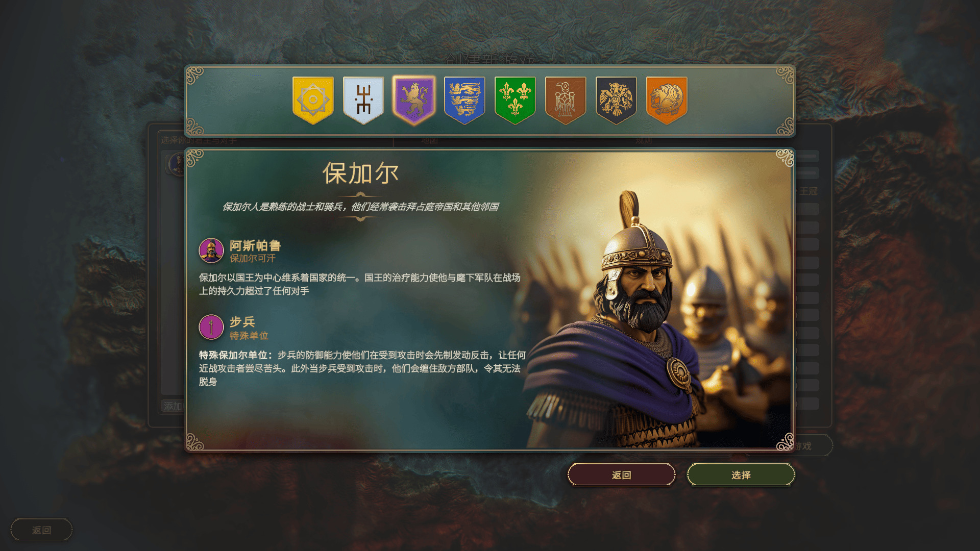Viewport: 980px width, 551px height.
Task: Confirm faction with the green 选择 button
Action: (x=741, y=475)
